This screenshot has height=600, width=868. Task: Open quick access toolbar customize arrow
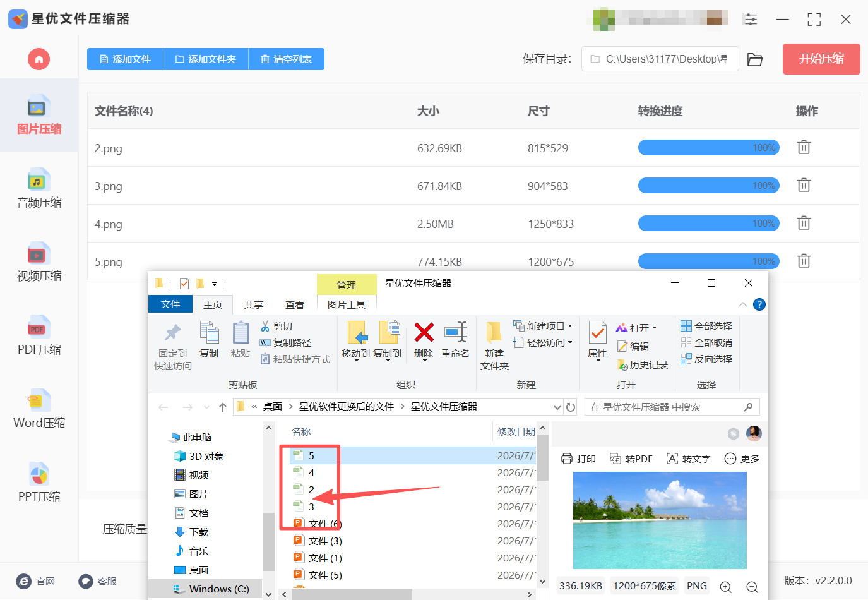pyautogui.click(x=214, y=284)
